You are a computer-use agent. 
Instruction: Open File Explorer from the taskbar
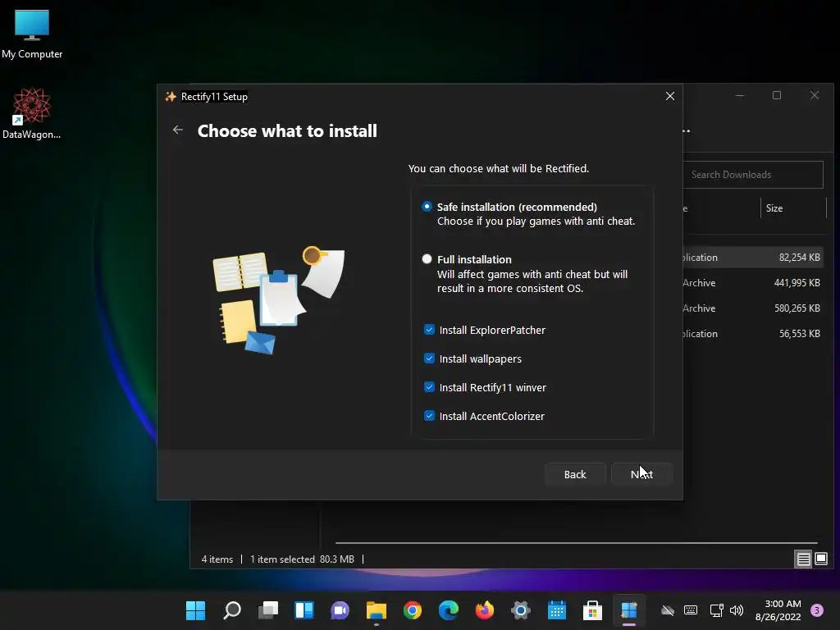(376, 610)
